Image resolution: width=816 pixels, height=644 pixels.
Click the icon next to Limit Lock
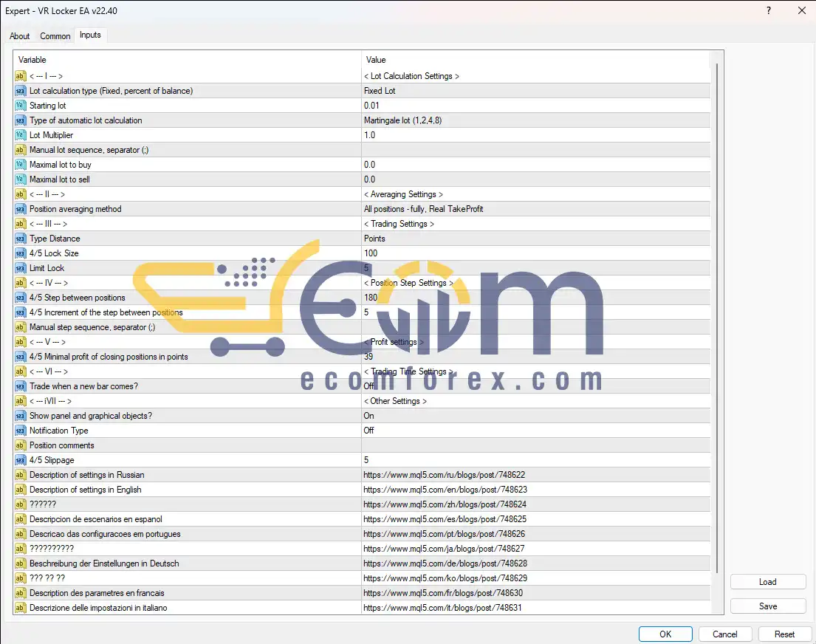(x=20, y=268)
